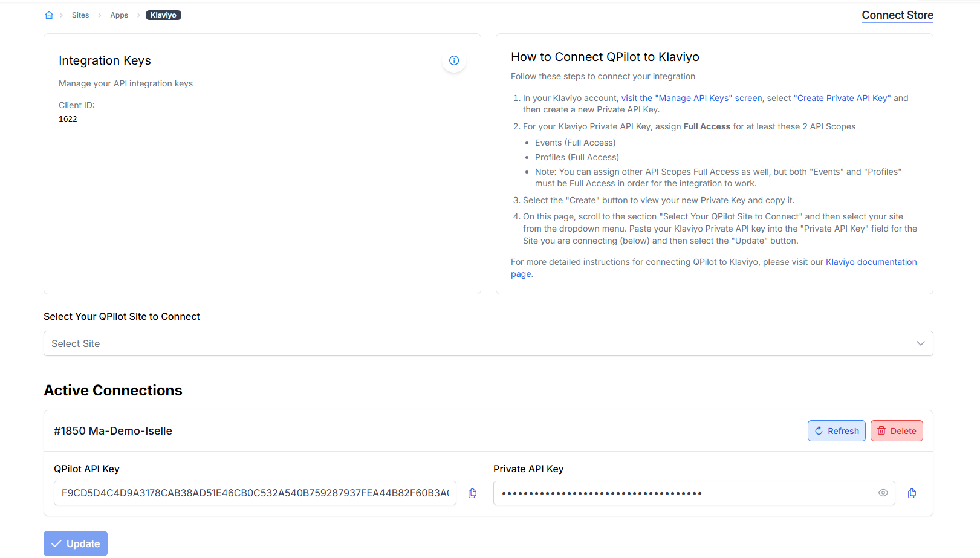Delete the Ma-Demo-Iselle connection
The image size is (980, 558).
(x=897, y=431)
